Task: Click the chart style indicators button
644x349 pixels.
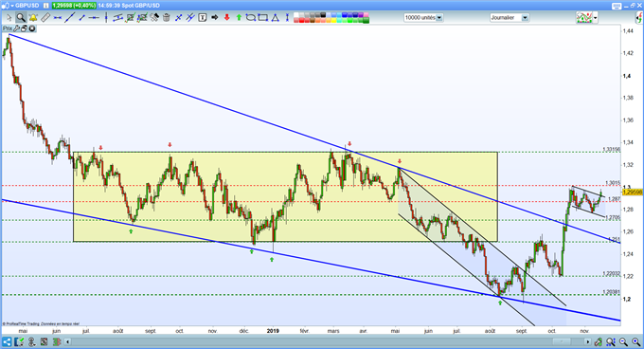Action: pyautogui.click(x=584, y=18)
